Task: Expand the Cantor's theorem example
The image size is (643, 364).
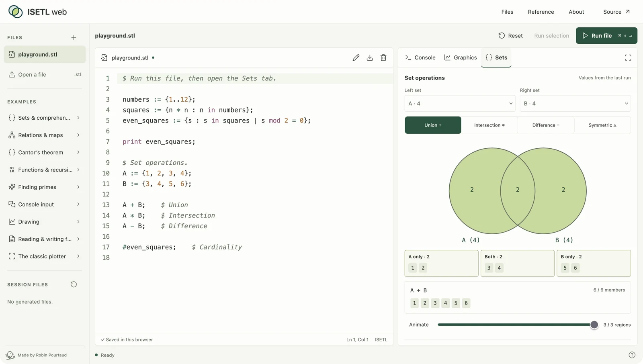Action: pos(45,152)
